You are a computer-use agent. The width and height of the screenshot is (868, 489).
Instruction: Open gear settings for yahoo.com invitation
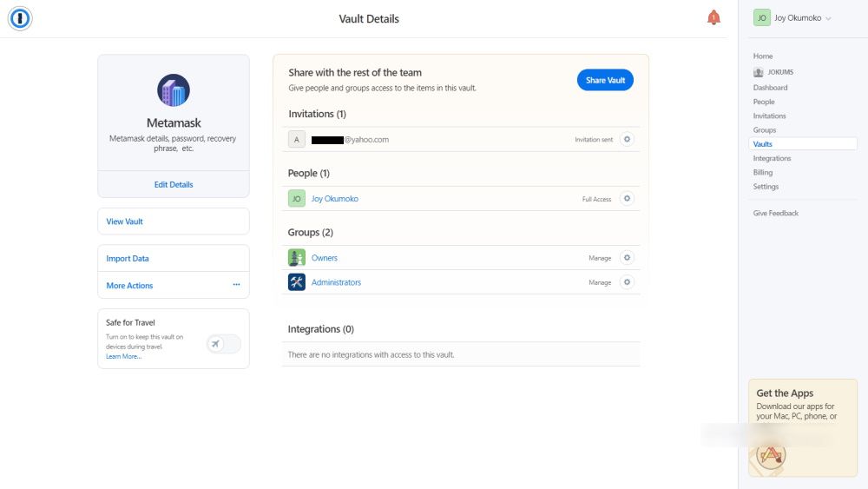point(627,140)
